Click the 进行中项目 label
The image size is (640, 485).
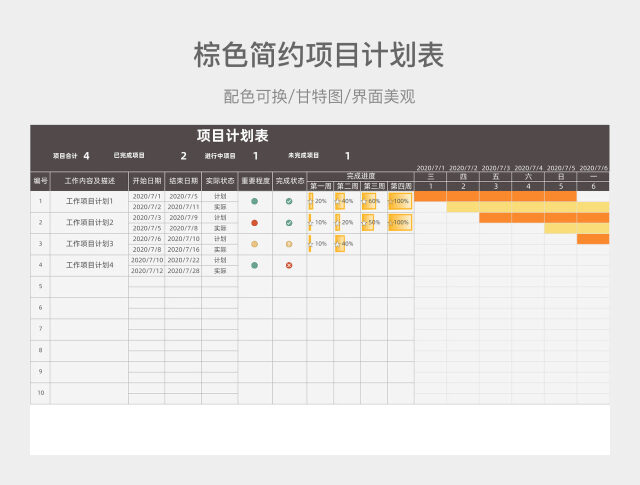pyautogui.click(x=220, y=156)
